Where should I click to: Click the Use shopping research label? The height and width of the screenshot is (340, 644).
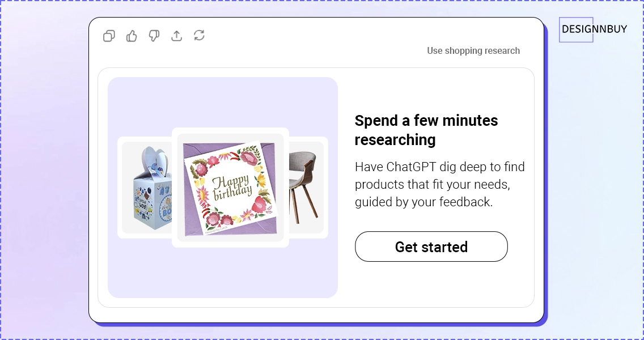(473, 50)
